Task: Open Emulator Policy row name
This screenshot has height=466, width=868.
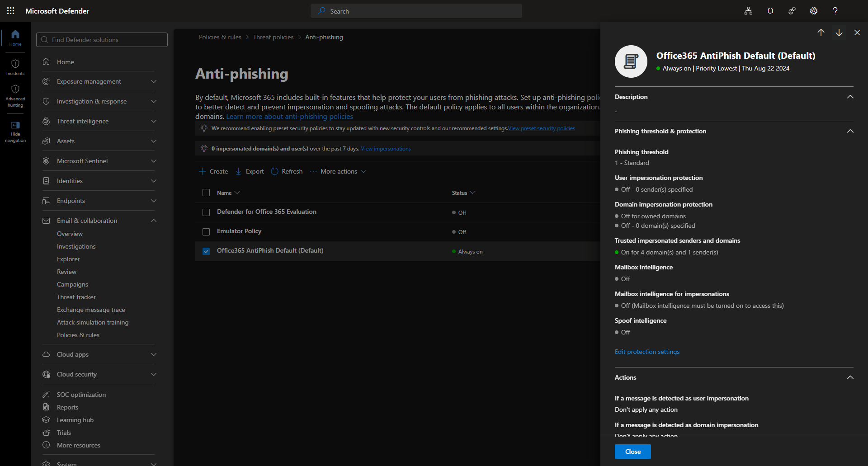Action: [239, 231]
